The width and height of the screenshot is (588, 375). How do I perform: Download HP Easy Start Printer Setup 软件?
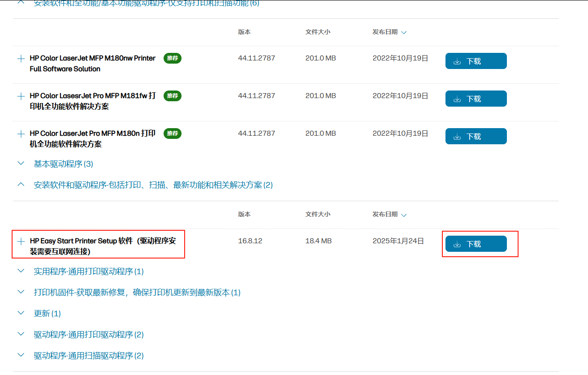pyautogui.click(x=476, y=244)
